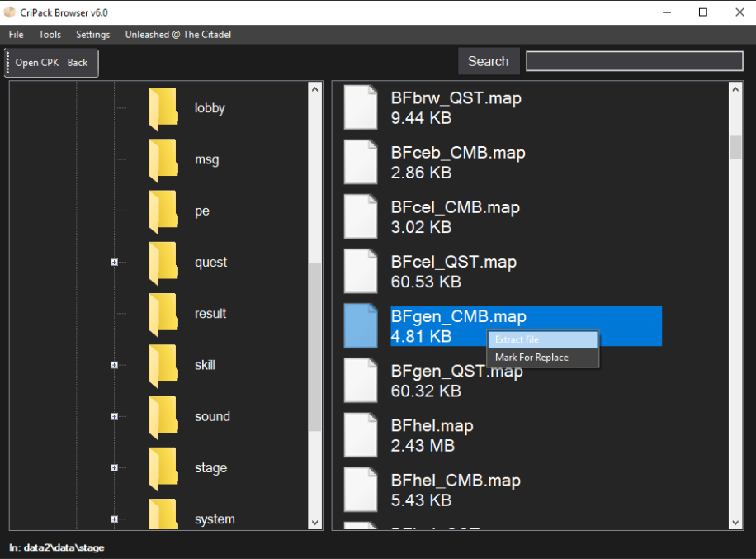
Task: Select the stage folder label
Action: pos(210,468)
